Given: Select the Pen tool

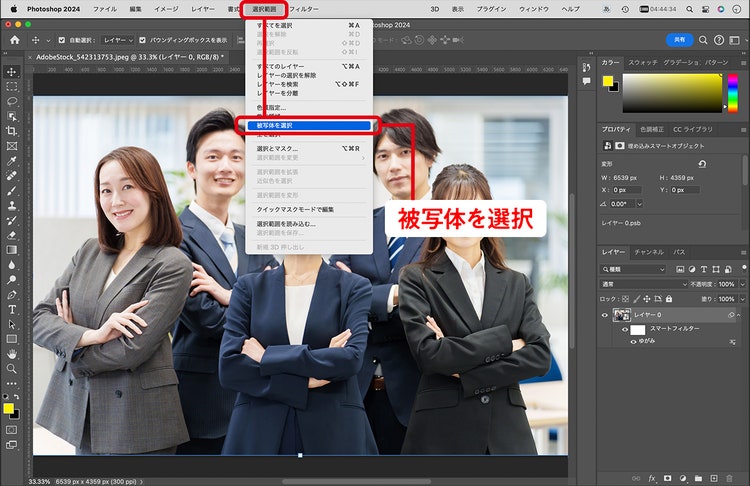Looking at the screenshot, I should point(11,294).
